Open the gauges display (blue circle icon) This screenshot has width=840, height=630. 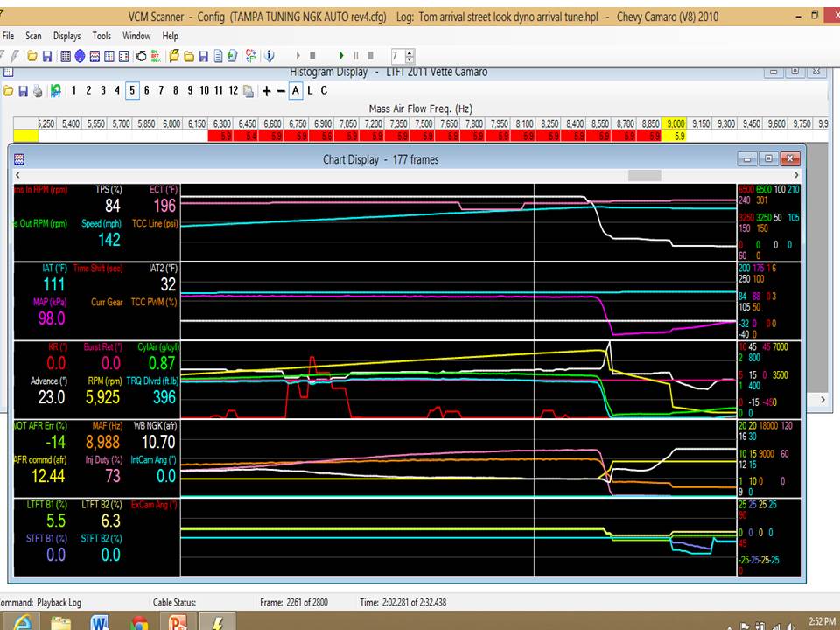80,56
